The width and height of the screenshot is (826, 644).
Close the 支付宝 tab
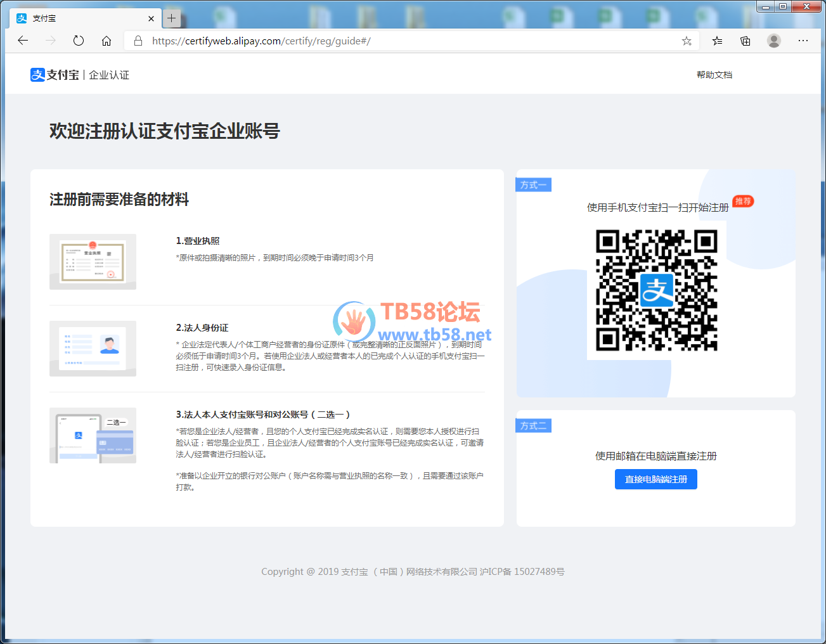[151, 18]
